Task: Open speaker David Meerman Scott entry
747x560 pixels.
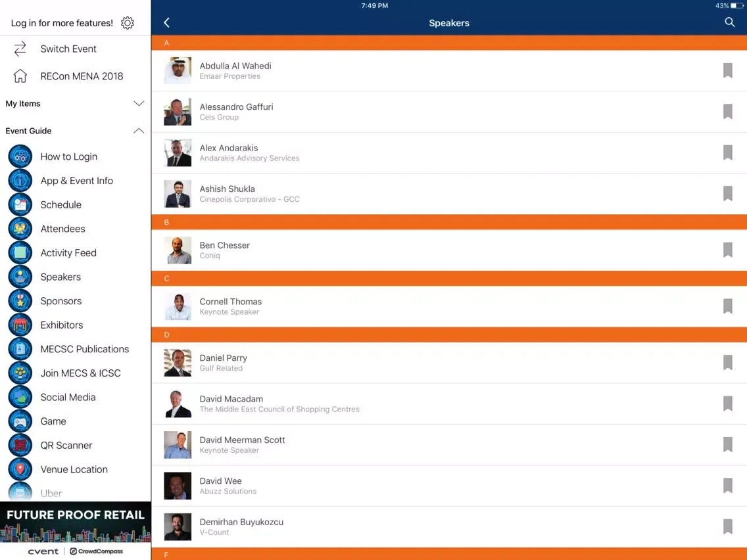Action: [x=448, y=445]
